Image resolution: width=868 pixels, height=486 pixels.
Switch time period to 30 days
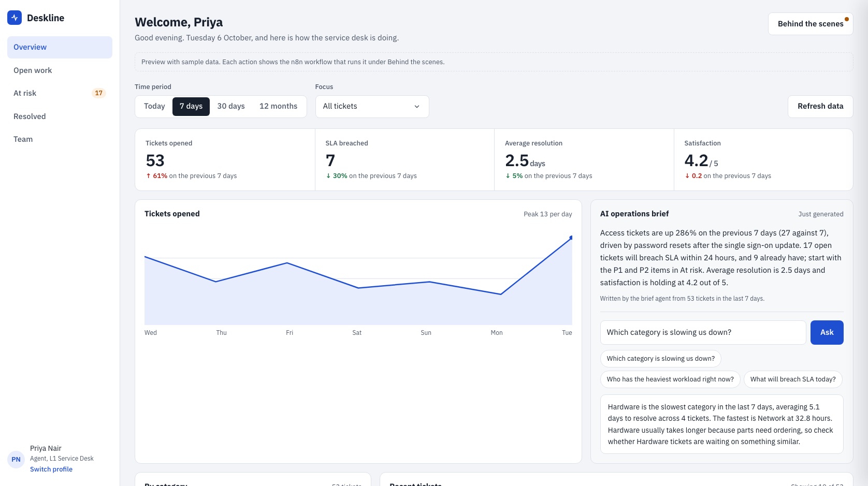coord(231,106)
